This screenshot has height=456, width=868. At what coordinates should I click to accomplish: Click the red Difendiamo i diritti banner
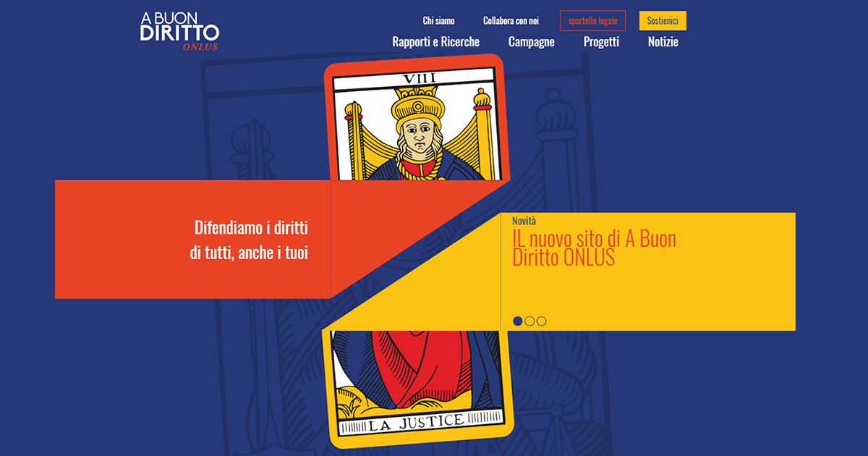pyautogui.click(x=192, y=239)
